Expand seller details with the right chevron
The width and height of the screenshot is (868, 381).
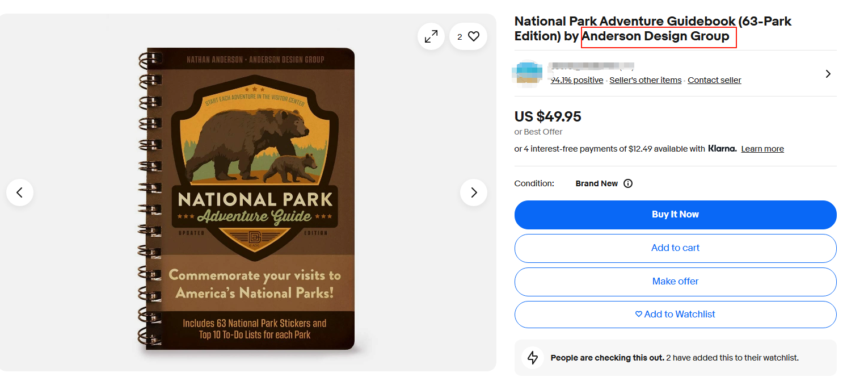828,74
